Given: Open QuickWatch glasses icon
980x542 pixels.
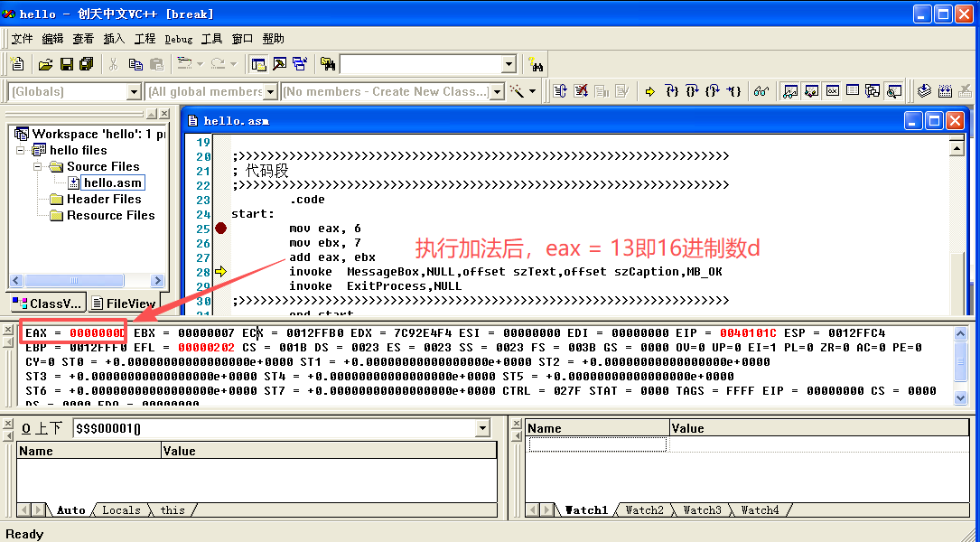Looking at the screenshot, I should (761, 91).
